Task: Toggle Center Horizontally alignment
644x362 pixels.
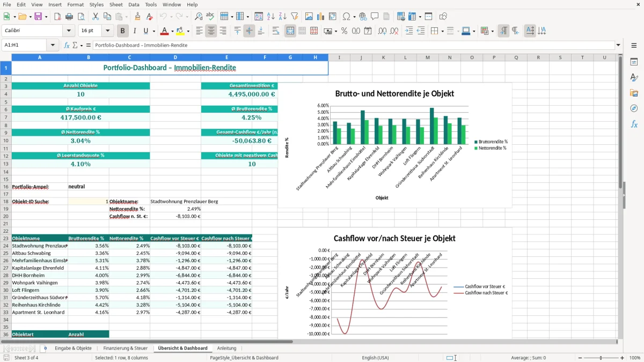Action: (211, 31)
